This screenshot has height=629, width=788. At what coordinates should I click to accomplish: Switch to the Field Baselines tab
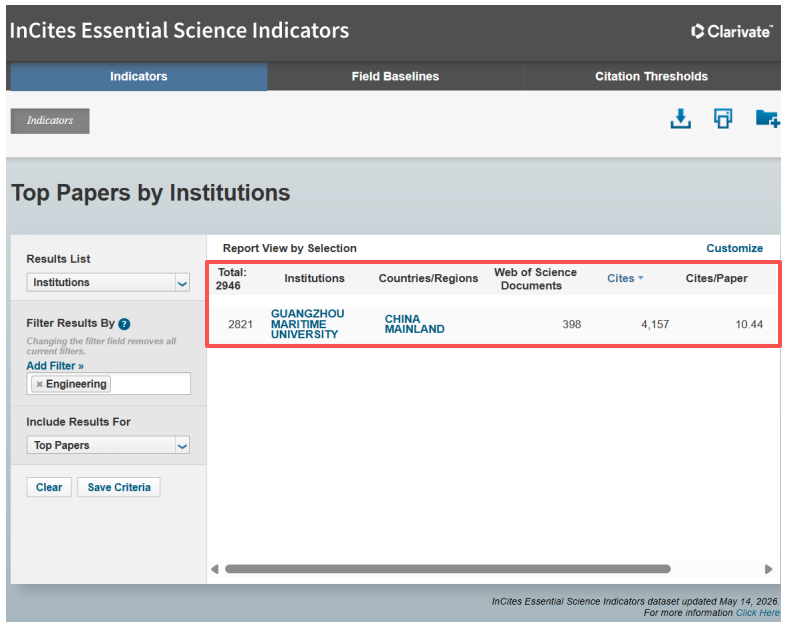click(395, 76)
